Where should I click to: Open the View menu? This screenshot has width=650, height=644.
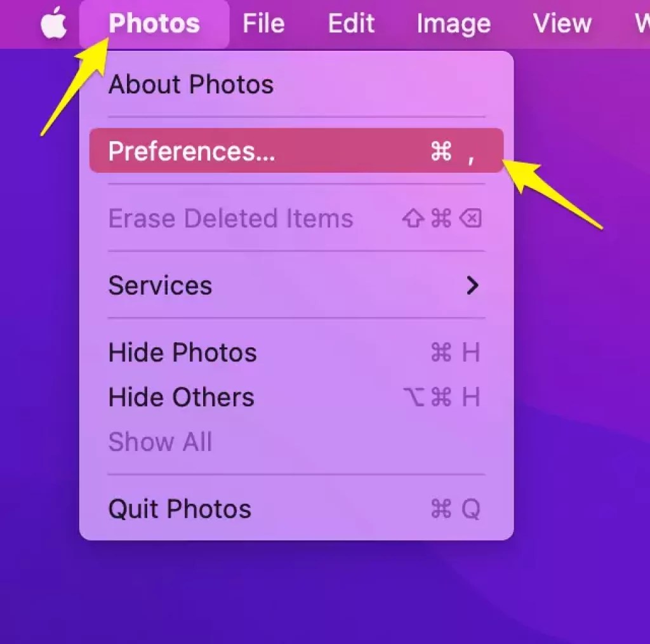click(x=561, y=24)
